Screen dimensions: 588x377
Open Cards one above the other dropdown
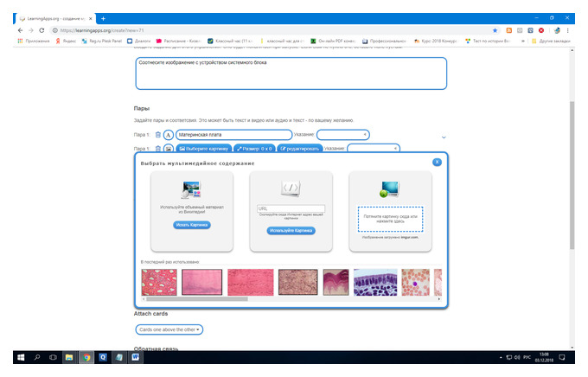[169, 329]
